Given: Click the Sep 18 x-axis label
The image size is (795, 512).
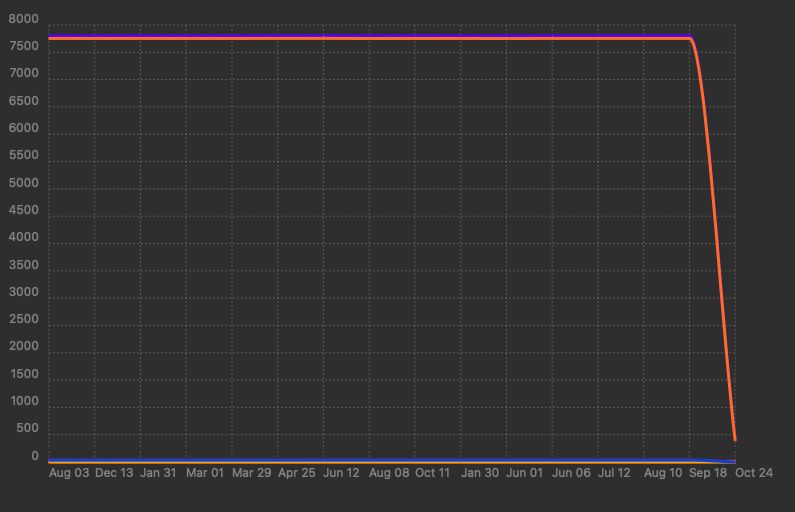Looking at the screenshot, I should [x=708, y=473].
